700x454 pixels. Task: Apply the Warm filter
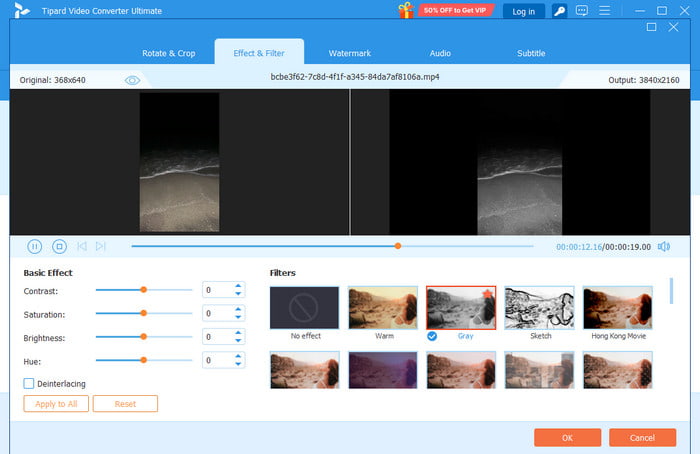pos(383,308)
